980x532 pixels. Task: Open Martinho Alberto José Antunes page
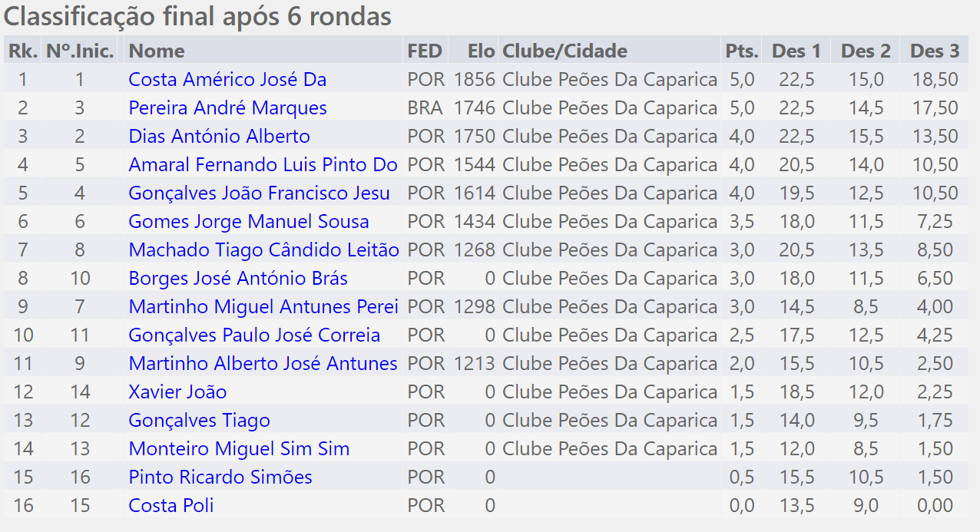(x=263, y=364)
